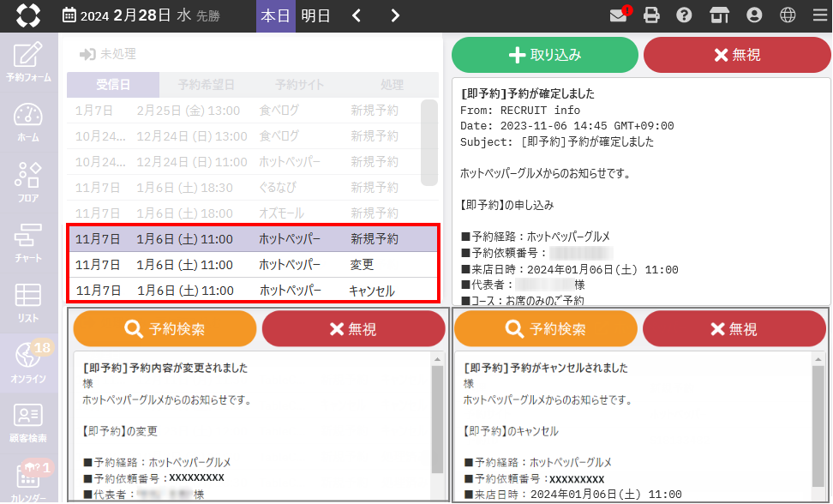Open チャート in the sidebar

28,243
